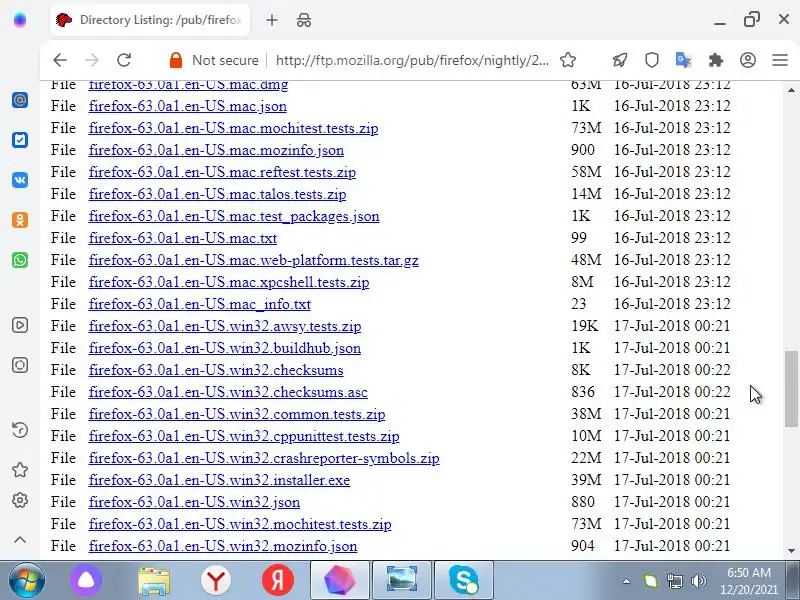Open VK sidebar icon
The image size is (800, 600).
(x=20, y=180)
